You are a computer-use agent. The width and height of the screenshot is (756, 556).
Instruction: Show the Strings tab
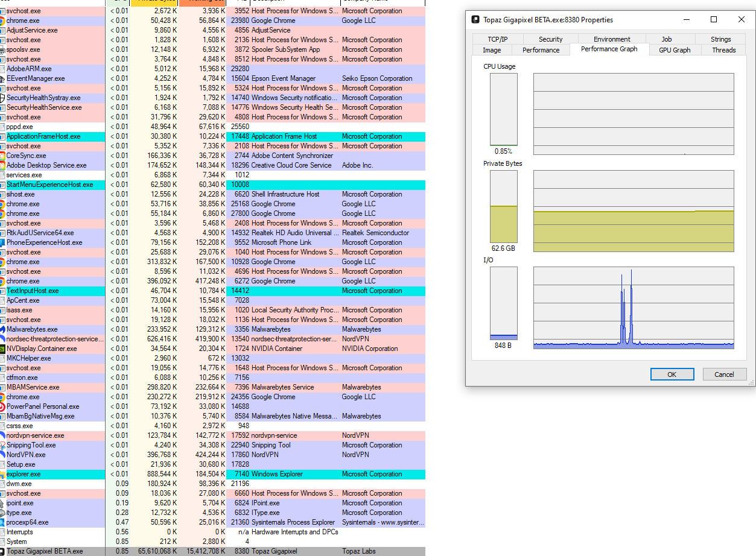pos(720,39)
